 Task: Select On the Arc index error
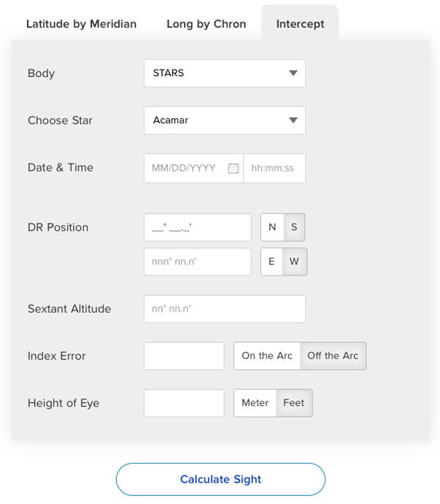point(267,356)
